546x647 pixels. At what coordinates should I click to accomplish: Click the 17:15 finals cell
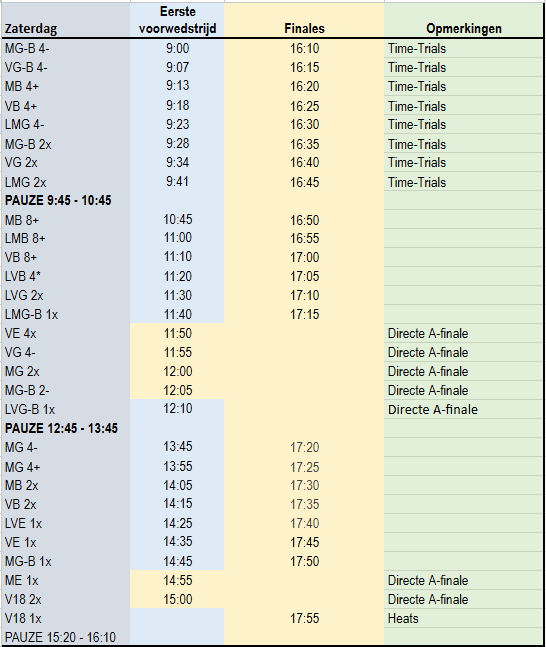point(304,314)
